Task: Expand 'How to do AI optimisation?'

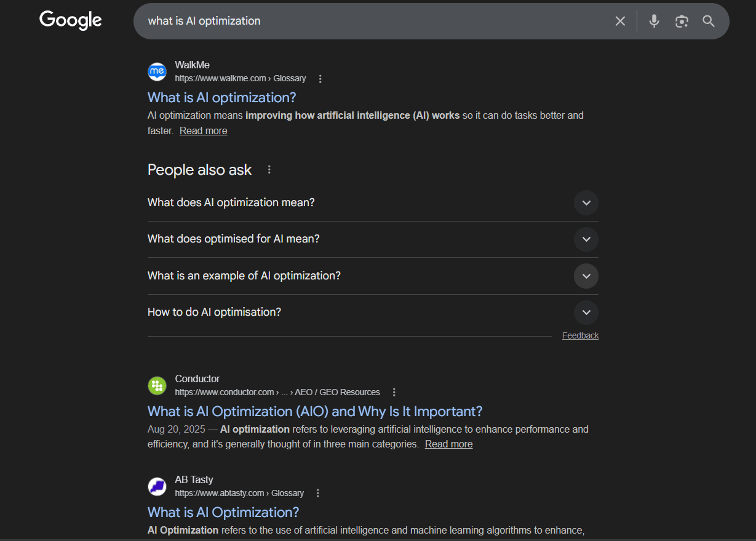Action: pos(586,312)
